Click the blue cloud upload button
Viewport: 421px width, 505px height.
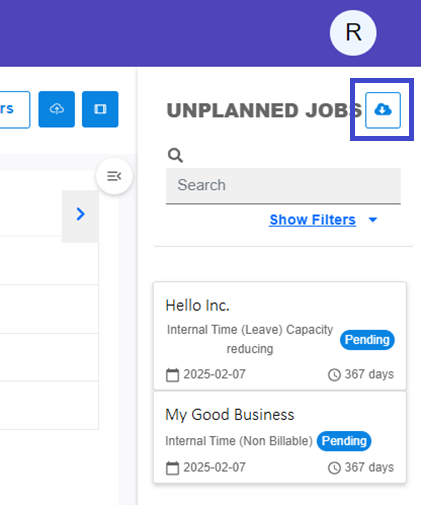[57, 109]
